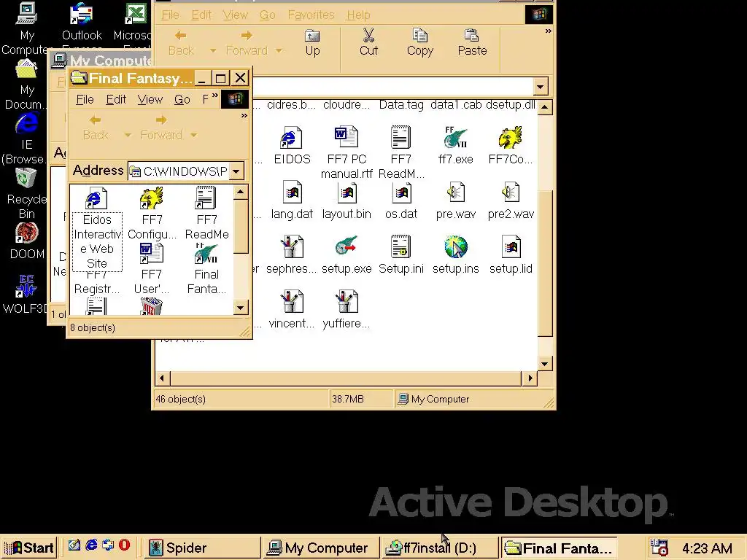The height and width of the screenshot is (560, 747).
Task: Open View menu in Final Fantasy window
Action: click(150, 99)
